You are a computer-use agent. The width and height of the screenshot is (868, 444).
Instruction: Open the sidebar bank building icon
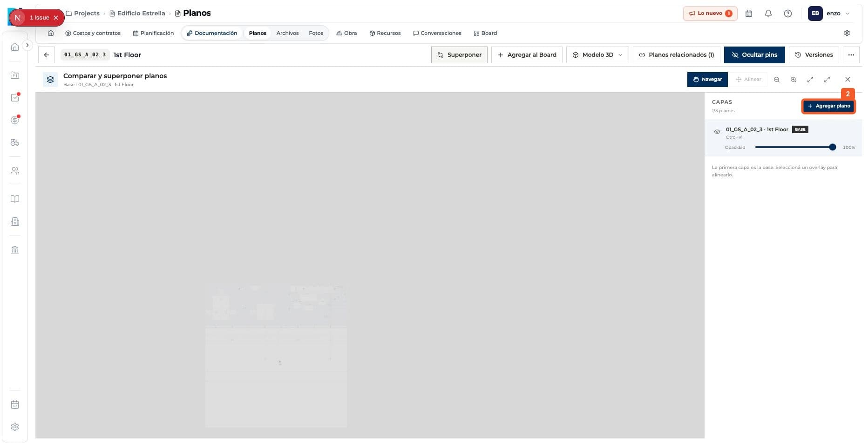[15, 250]
